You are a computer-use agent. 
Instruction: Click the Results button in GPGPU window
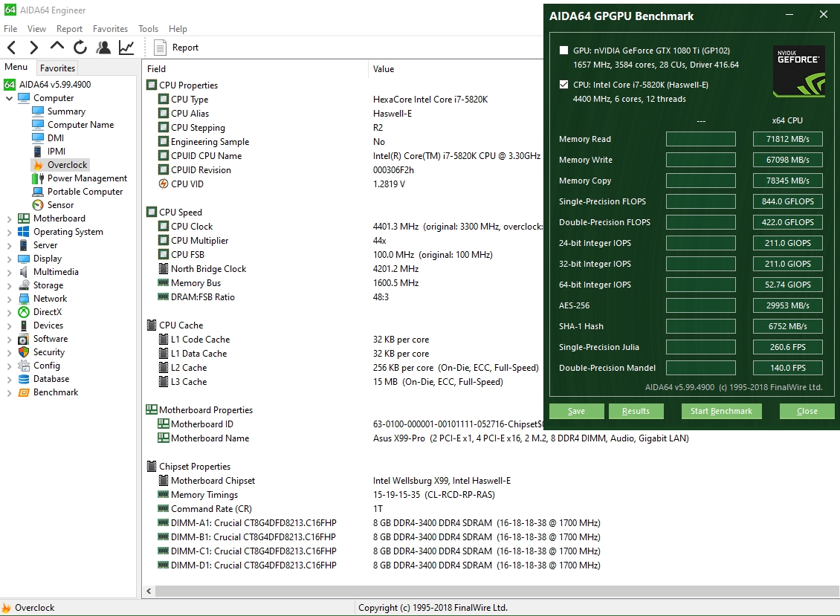click(636, 411)
